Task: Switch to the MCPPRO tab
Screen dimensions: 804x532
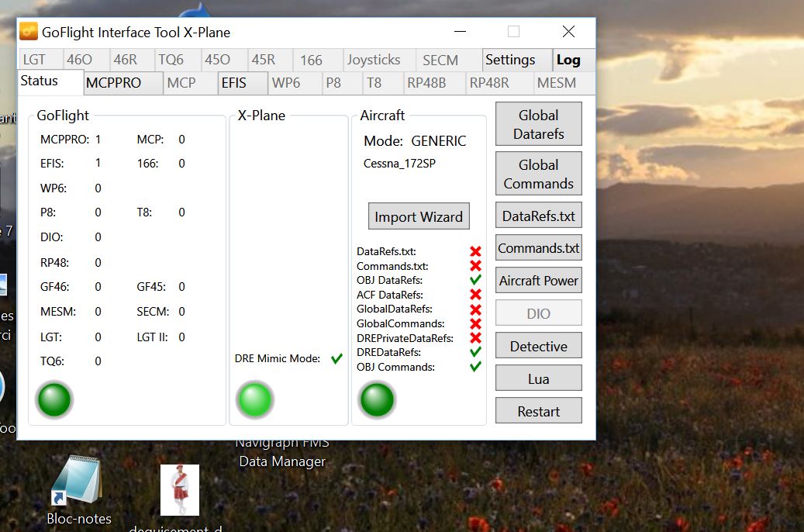Action: pos(113,82)
